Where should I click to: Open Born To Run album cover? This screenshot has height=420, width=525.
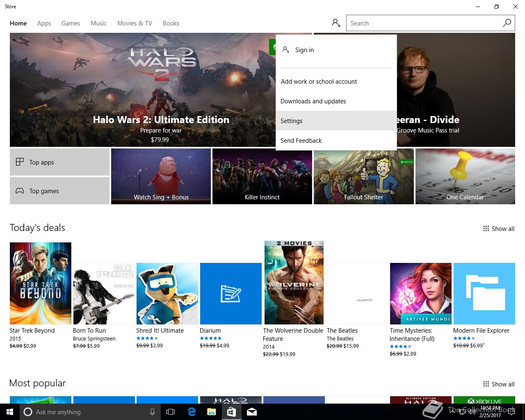[104, 294]
